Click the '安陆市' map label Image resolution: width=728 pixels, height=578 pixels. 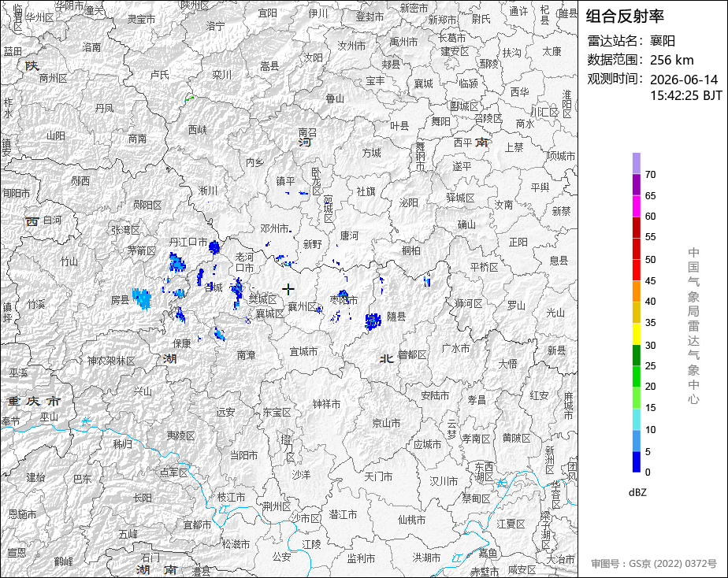[435, 395]
